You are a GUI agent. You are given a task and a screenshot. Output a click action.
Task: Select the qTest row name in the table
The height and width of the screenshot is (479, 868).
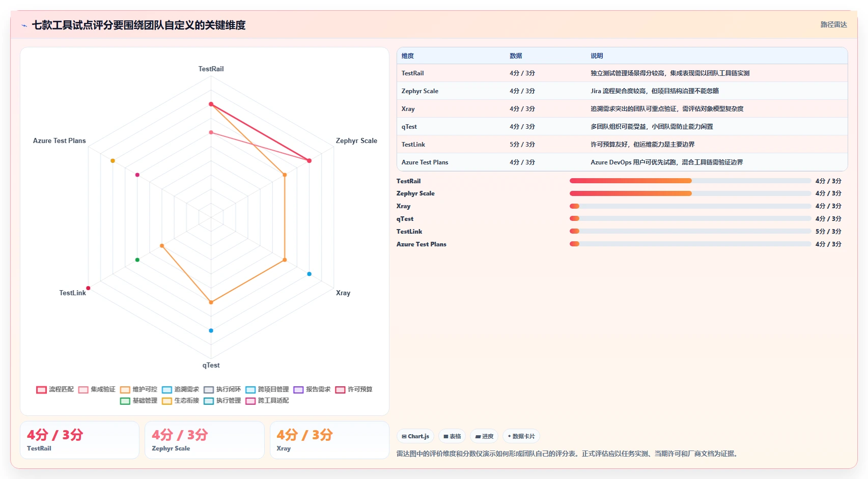409,127
